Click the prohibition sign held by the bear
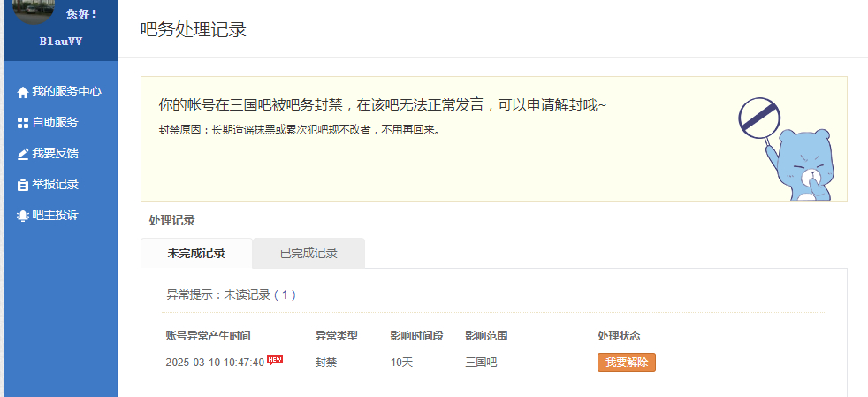This screenshot has height=397, width=868. (759, 116)
